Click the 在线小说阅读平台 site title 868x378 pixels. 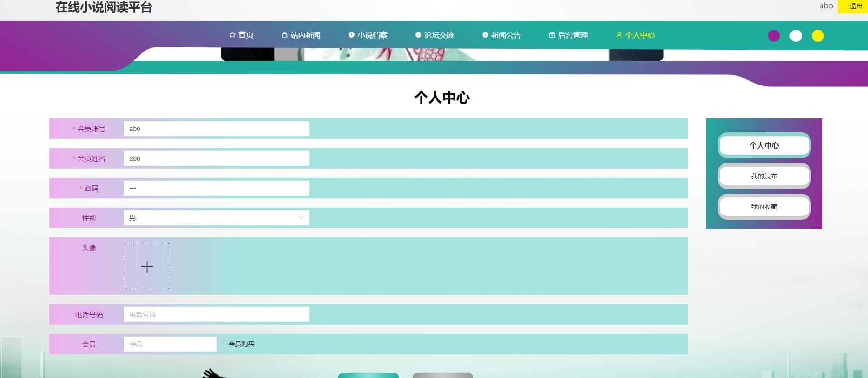(x=104, y=7)
